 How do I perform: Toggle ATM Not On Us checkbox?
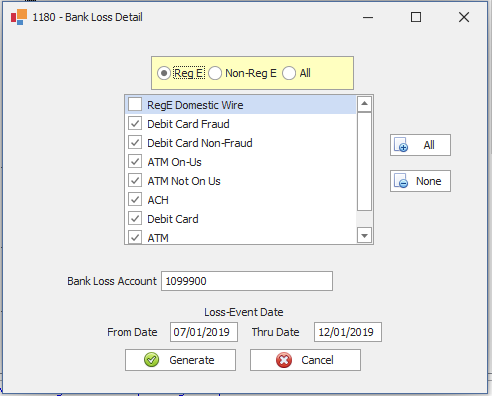point(135,181)
